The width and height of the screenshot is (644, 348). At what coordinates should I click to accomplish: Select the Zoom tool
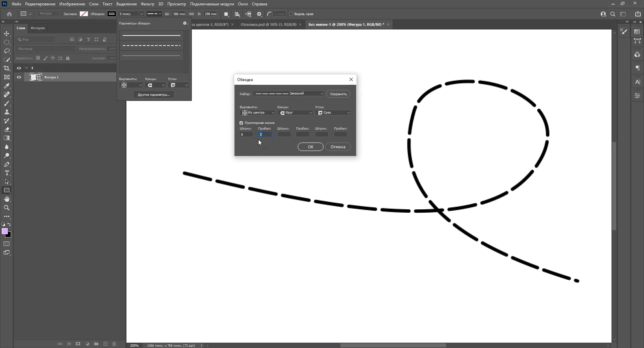[x=7, y=208]
